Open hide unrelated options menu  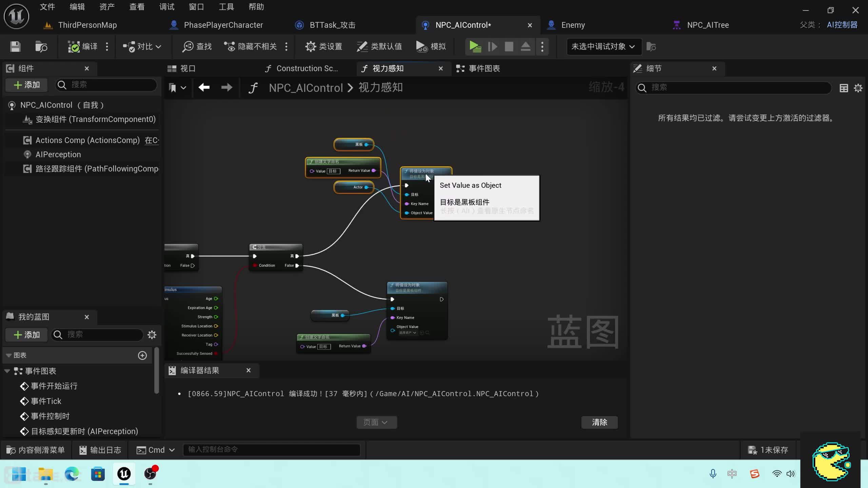click(287, 46)
